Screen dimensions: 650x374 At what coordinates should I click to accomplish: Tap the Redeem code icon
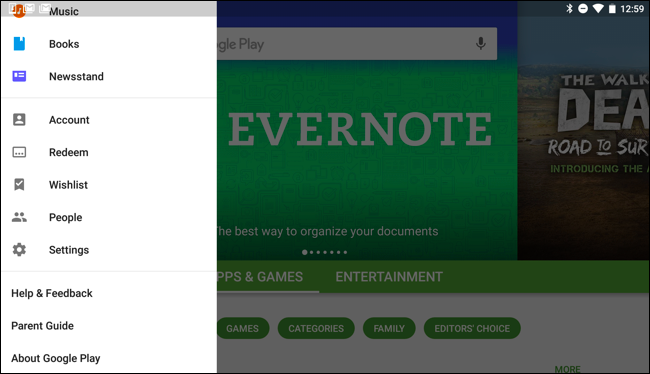click(19, 152)
